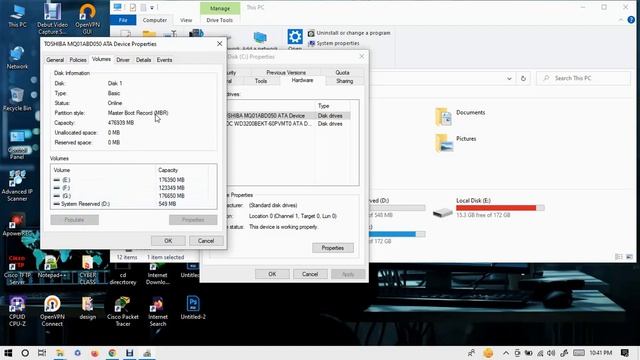Switch to General tab in device properties
Screen dimensions: 640x360
55,60
